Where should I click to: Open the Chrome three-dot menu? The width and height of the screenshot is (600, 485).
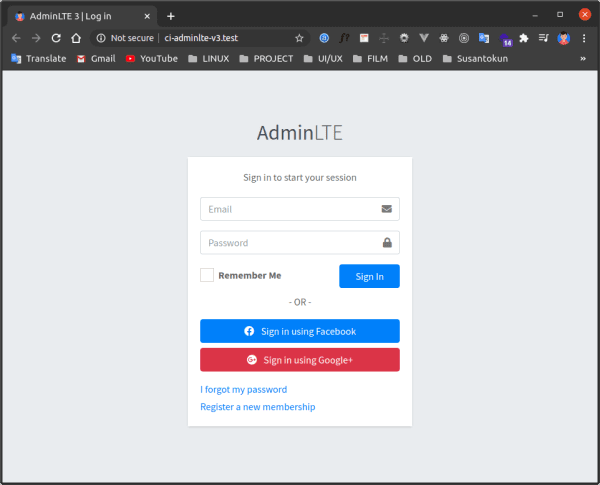pos(584,38)
